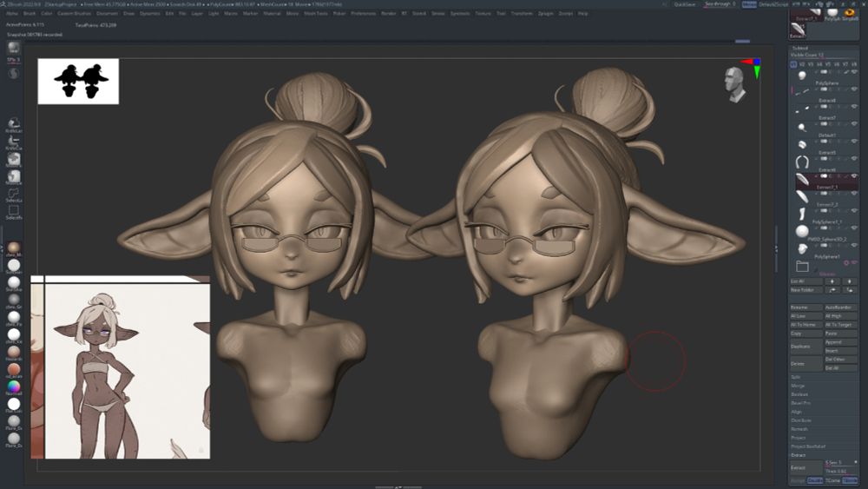The height and width of the screenshot is (489, 868).
Task: Click the V1 visibility set button
Action: (793, 64)
